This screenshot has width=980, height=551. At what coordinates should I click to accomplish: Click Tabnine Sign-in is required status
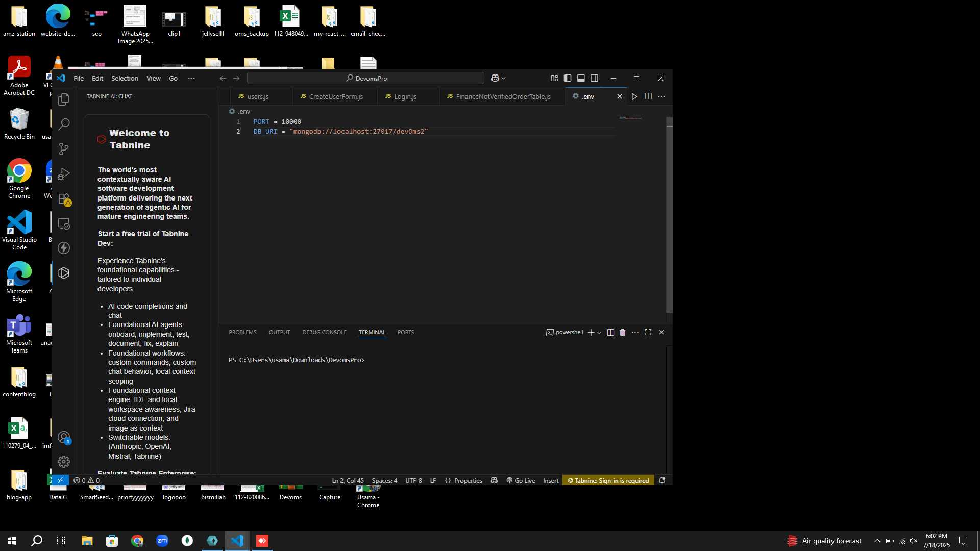pos(608,480)
